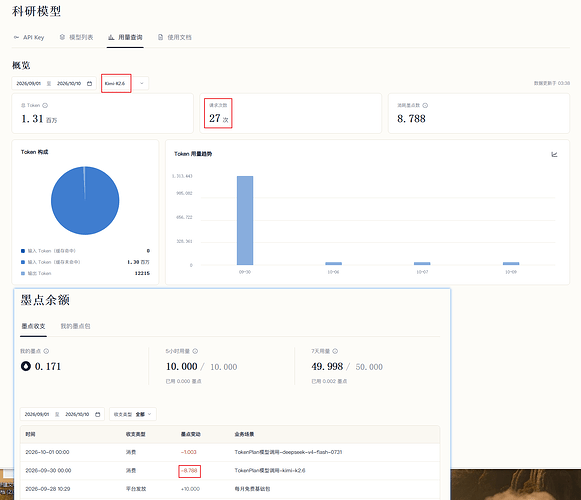
Task: Click the deepseek-v4-flash-0731 业务场景 cell
Action: pos(288,452)
